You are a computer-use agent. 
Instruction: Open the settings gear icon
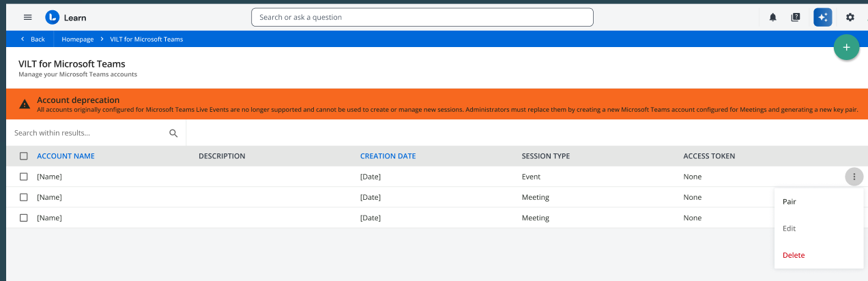tap(850, 17)
